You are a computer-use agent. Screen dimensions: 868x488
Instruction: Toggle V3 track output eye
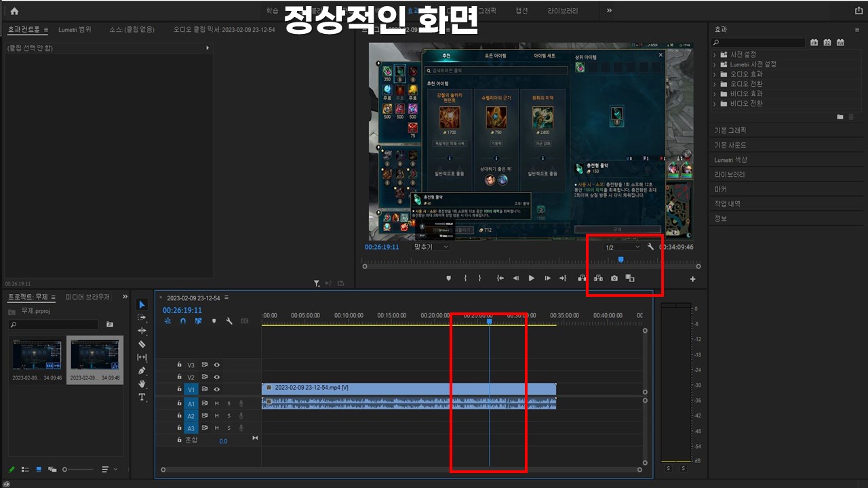click(217, 365)
